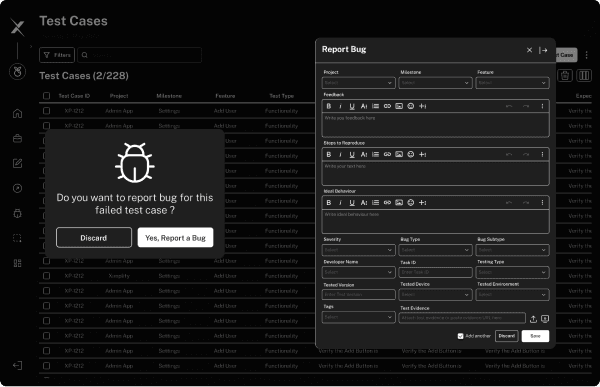Click the Feedback text area

click(x=435, y=125)
